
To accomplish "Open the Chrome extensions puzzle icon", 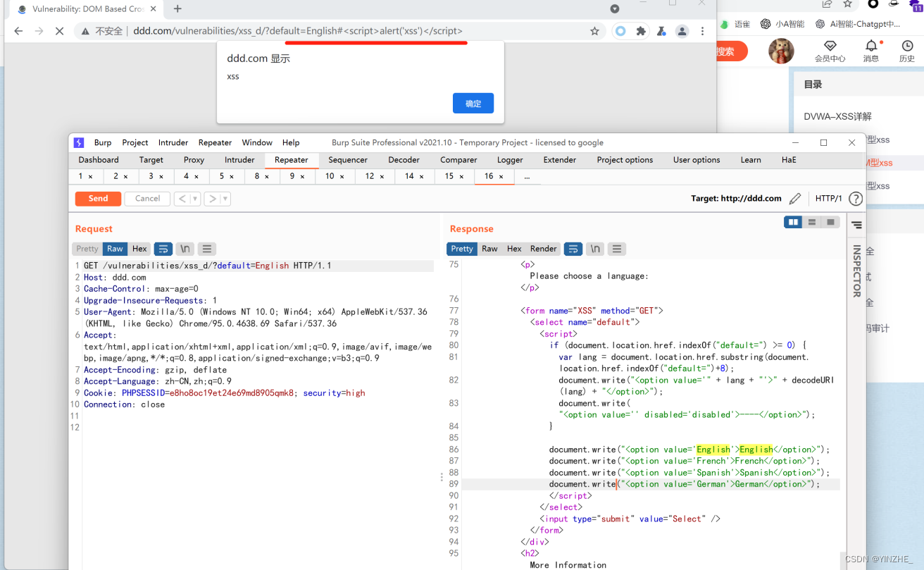I will pos(641,31).
